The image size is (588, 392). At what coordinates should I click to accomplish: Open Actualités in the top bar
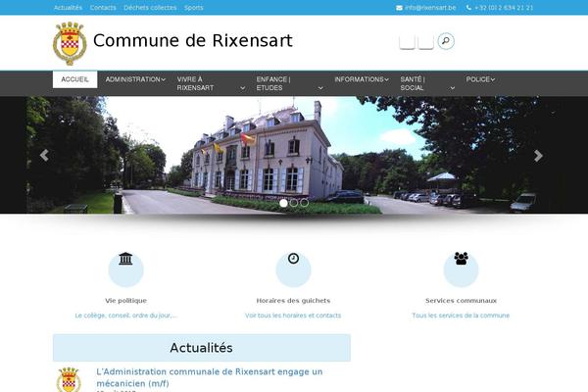68,8
